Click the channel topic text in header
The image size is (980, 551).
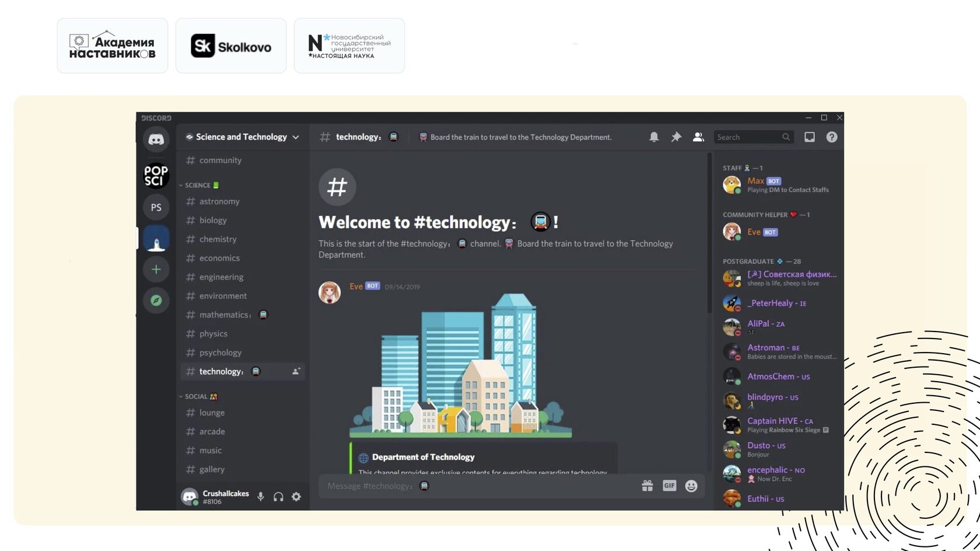point(521,137)
